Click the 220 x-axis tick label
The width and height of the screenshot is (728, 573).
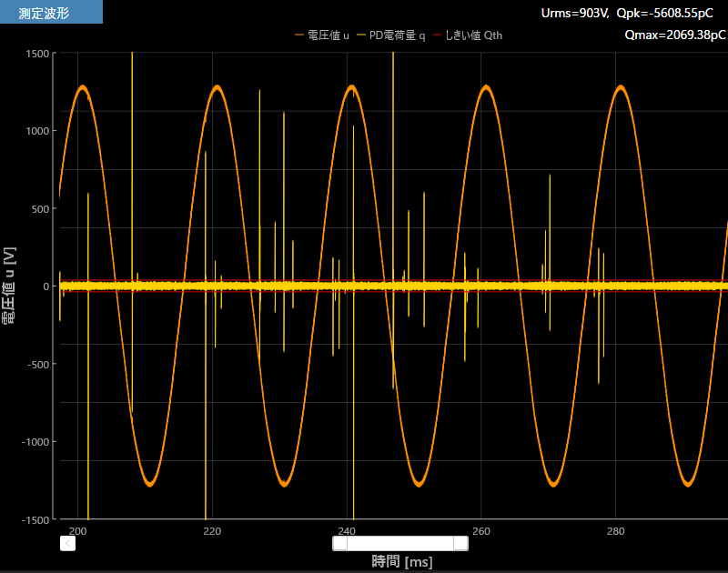(212, 531)
